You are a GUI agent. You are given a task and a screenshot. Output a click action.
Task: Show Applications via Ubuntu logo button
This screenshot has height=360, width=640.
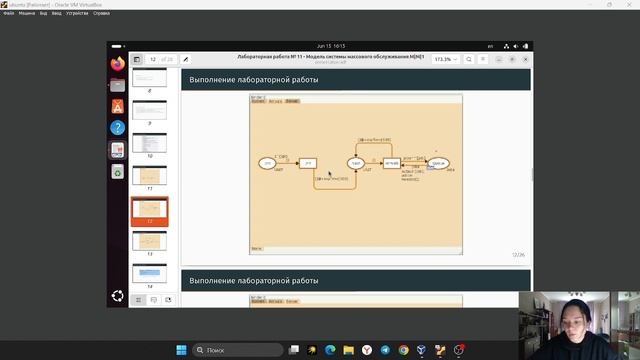118,296
